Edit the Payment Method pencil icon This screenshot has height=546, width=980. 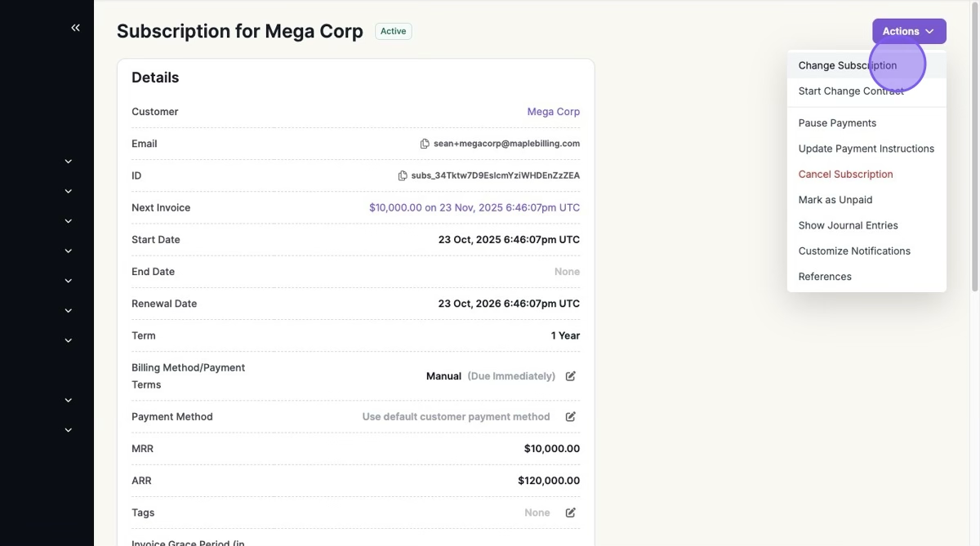click(571, 416)
